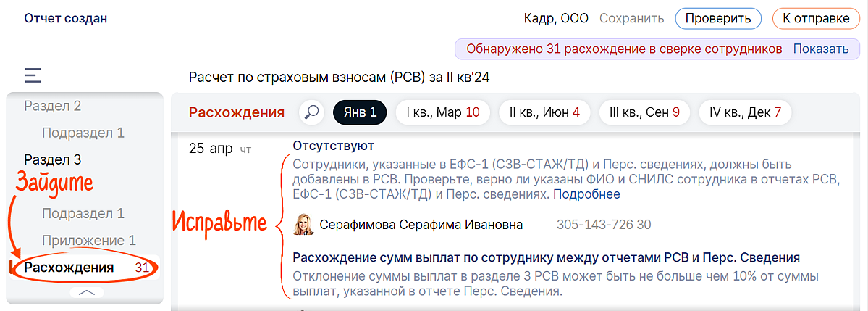This screenshot has height=311, width=868.
Task: Open the hamburger menu icon
Action: coord(33,75)
